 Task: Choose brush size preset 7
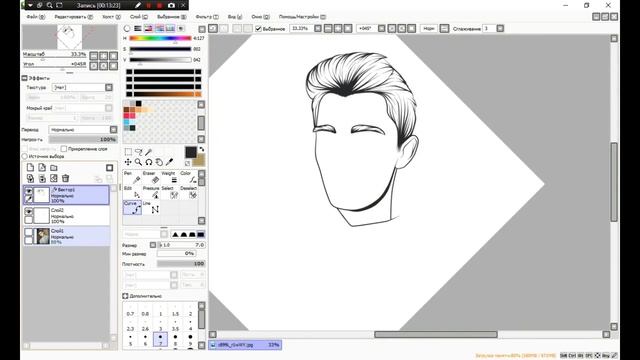coord(160,340)
